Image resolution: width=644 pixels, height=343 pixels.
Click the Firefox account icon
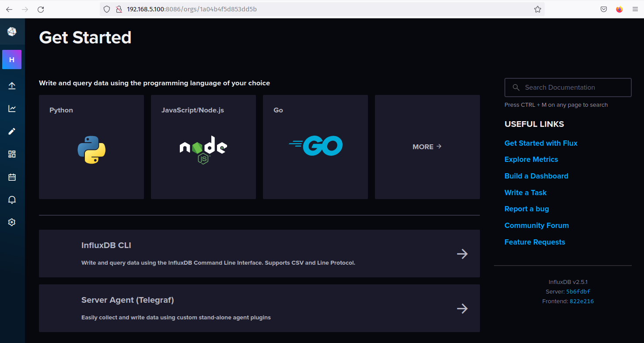point(619,9)
